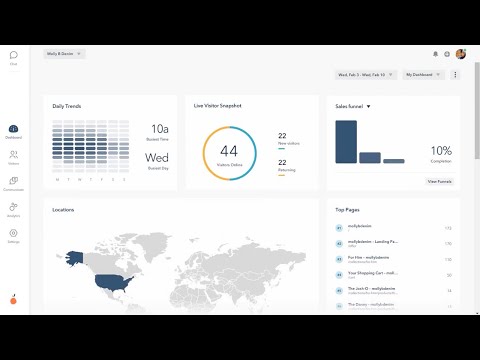Click the 22 Returning value
This screenshot has width=480, height=360.
coord(282,162)
